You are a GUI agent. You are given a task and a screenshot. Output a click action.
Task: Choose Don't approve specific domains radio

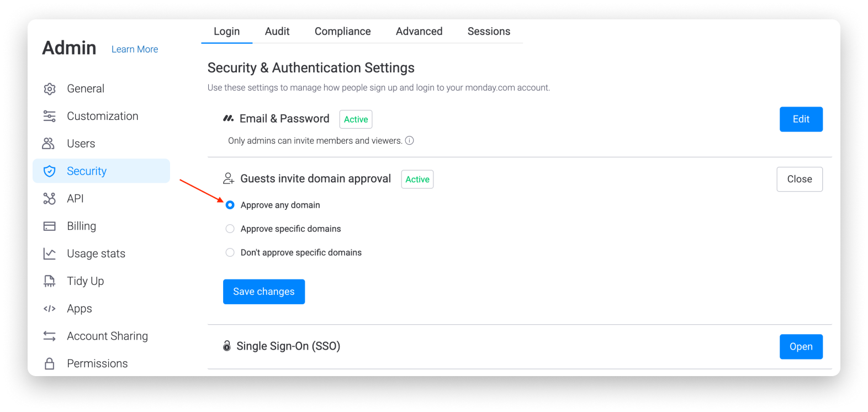[x=230, y=252]
